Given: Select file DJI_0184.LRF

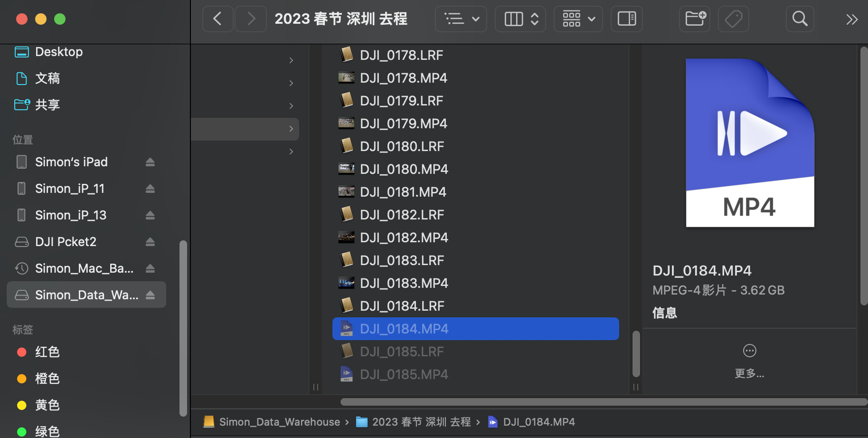Looking at the screenshot, I should (476, 306).
